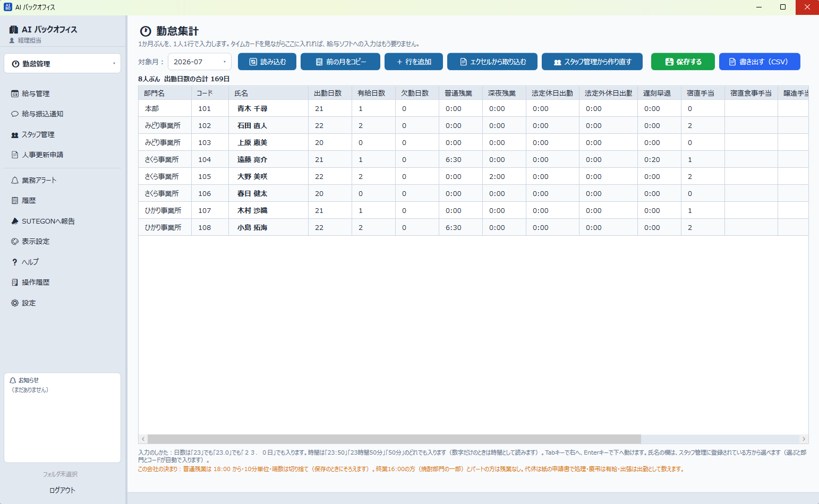
Task: Click the floppy icon on 保存する
Action: coord(669,62)
